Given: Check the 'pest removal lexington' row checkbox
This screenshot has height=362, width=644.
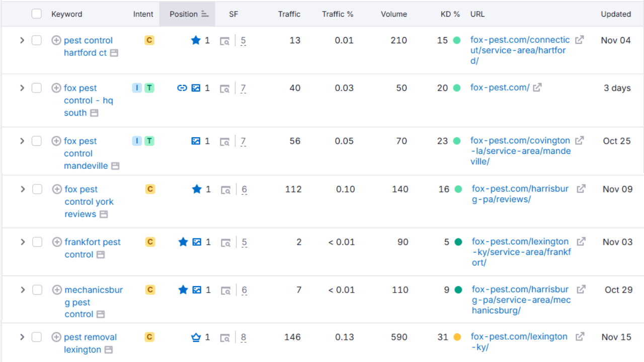Looking at the screenshot, I should [x=37, y=337].
